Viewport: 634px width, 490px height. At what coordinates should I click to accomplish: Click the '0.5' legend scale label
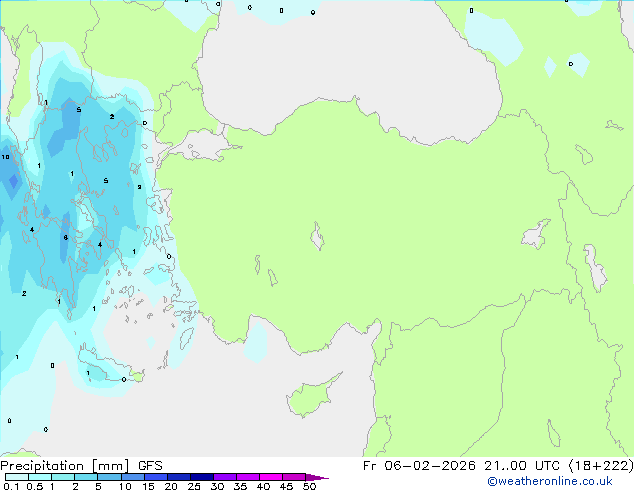35,486
